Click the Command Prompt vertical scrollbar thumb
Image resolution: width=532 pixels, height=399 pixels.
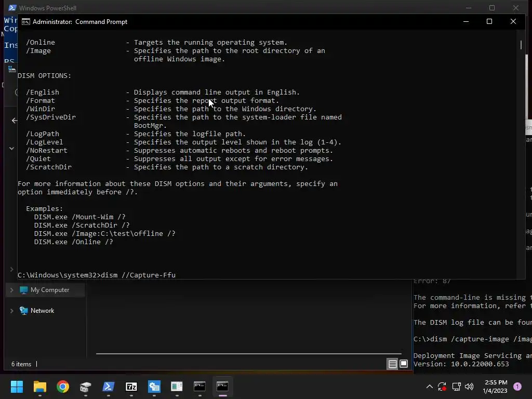(x=521, y=45)
